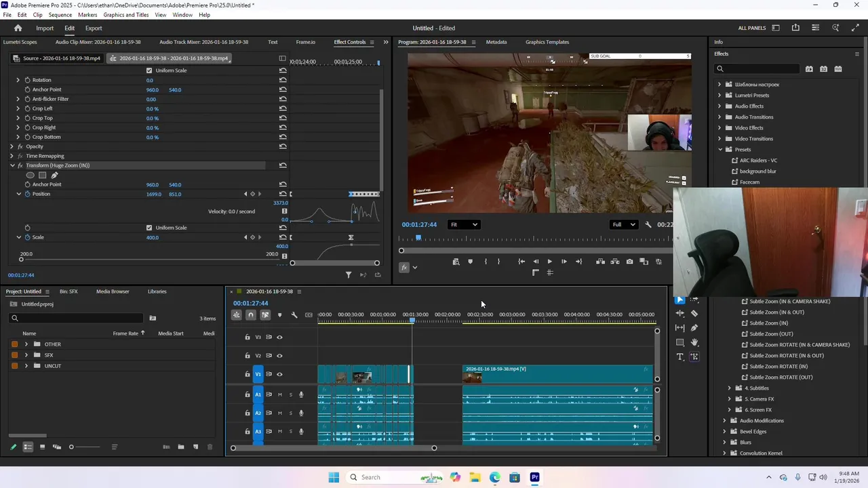
Task: Toggle animation stopwatch for Position
Action: (27, 194)
